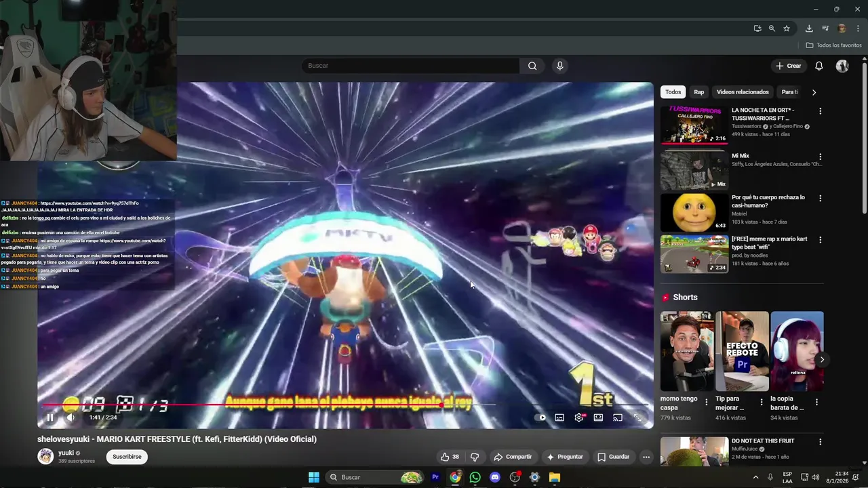Open DO NOT EAT THIS FRUIT video title
Screen dimensions: 868x488
(x=763, y=441)
